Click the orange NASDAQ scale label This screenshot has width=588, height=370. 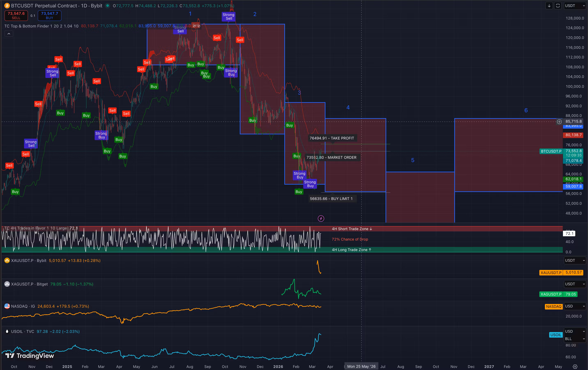coord(554,307)
